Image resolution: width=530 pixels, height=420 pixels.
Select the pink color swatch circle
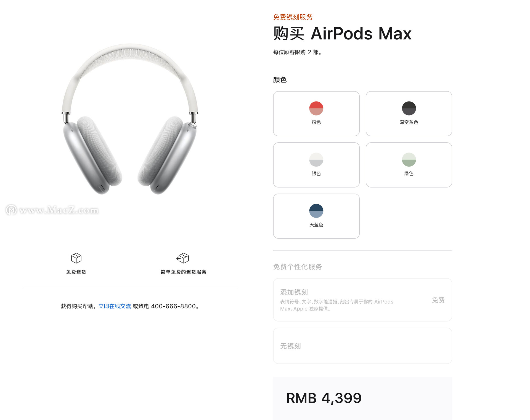tap(316, 108)
